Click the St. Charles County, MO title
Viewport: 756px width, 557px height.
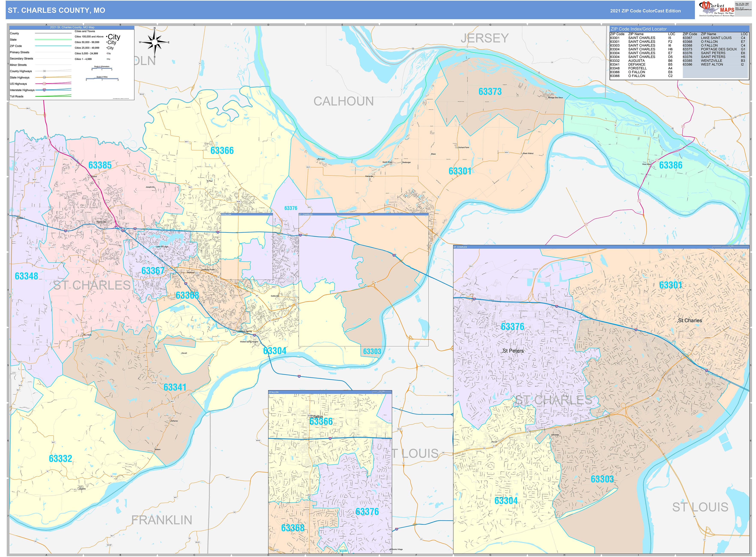point(57,10)
